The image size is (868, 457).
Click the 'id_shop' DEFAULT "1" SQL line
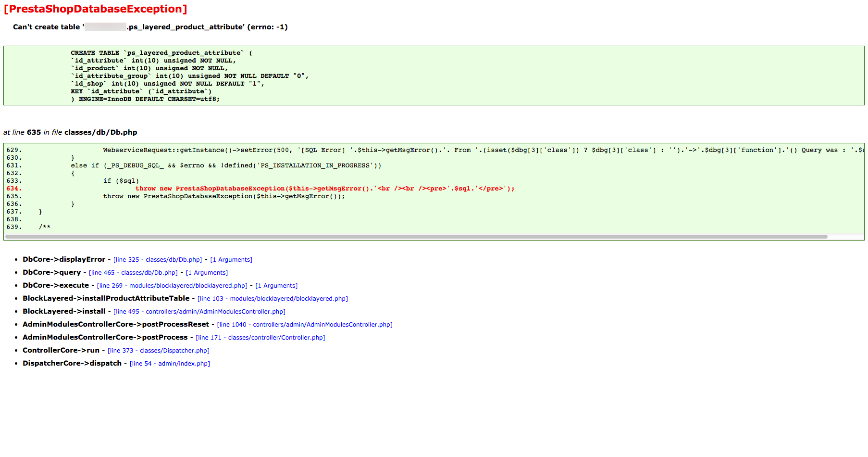coord(168,84)
